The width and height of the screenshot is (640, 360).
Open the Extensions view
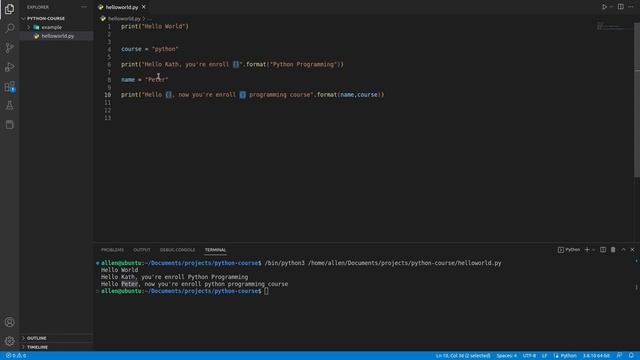pyautogui.click(x=9, y=87)
